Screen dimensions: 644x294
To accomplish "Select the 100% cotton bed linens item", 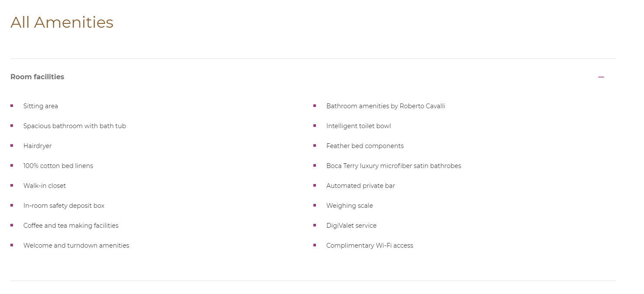I will (58, 166).
